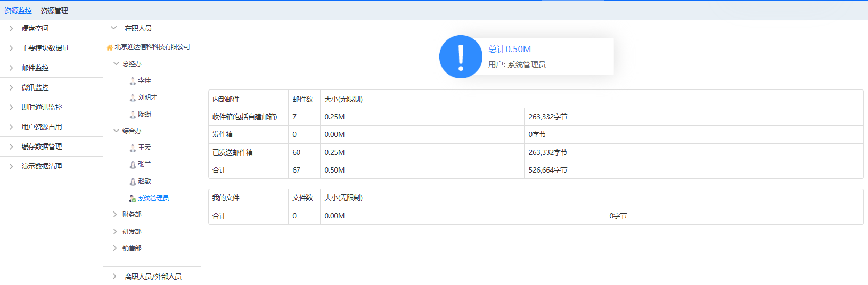Click the user icon beside 陈强
The image size is (868, 285).
(133, 115)
